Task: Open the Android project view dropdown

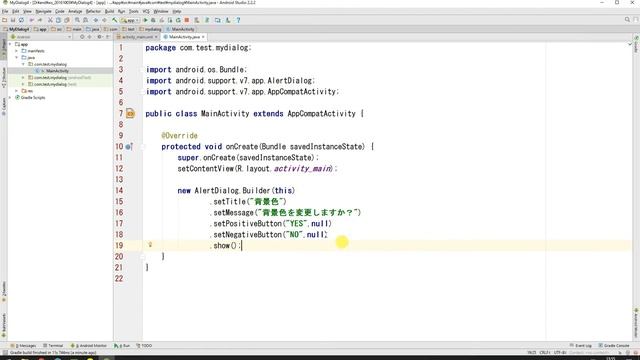Action: point(41,37)
